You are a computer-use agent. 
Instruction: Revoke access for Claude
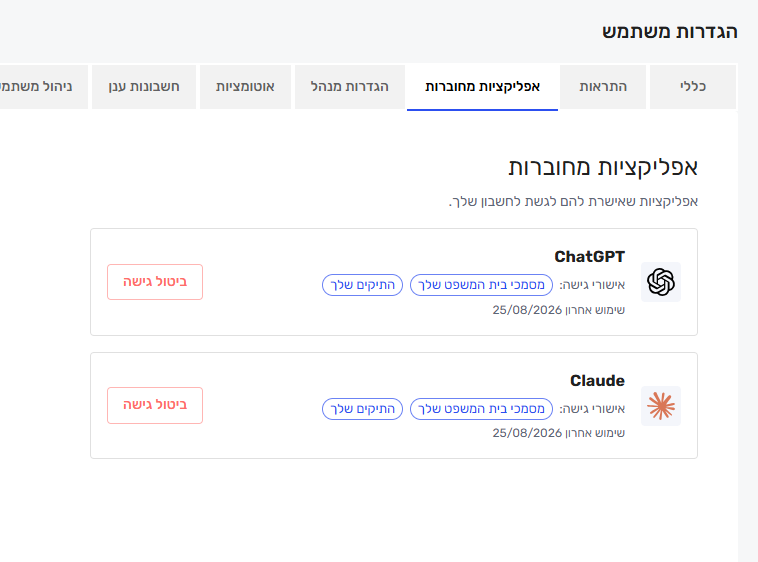pos(155,405)
